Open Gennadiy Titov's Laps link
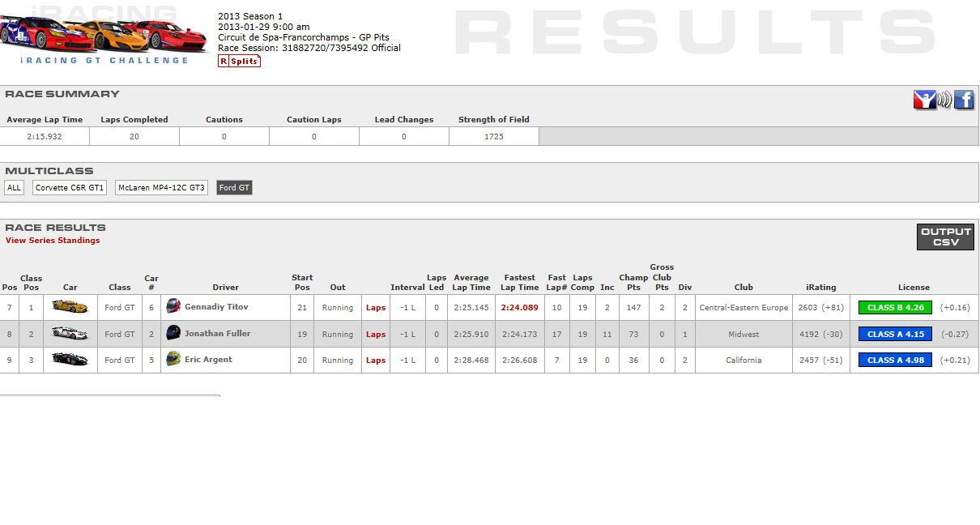This screenshot has height=525, width=980. tap(376, 308)
